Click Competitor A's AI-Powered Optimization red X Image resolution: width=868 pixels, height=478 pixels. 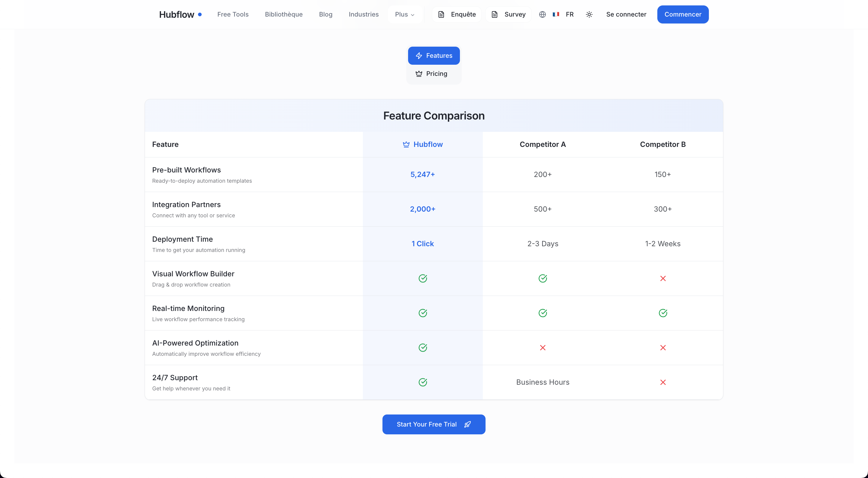click(542, 348)
